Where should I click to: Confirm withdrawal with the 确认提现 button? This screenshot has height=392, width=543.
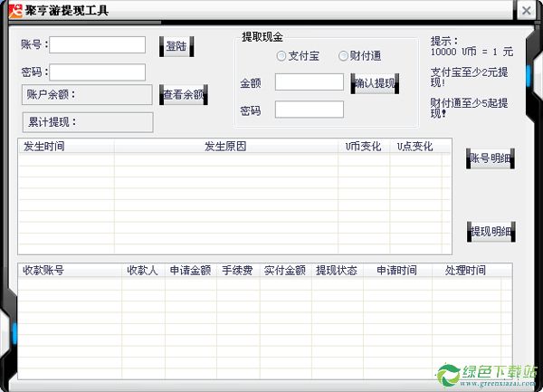(375, 83)
